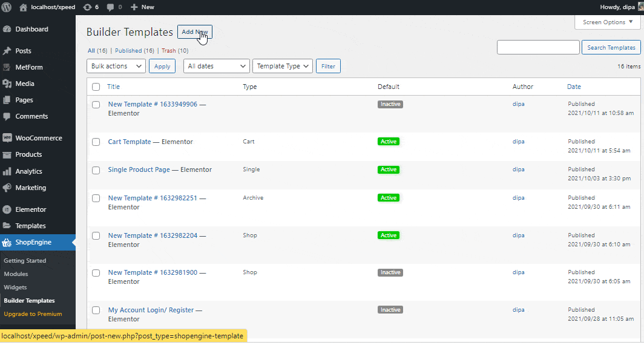Check the select-all checkbox in table header
The width and height of the screenshot is (644, 345).
tap(96, 87)
